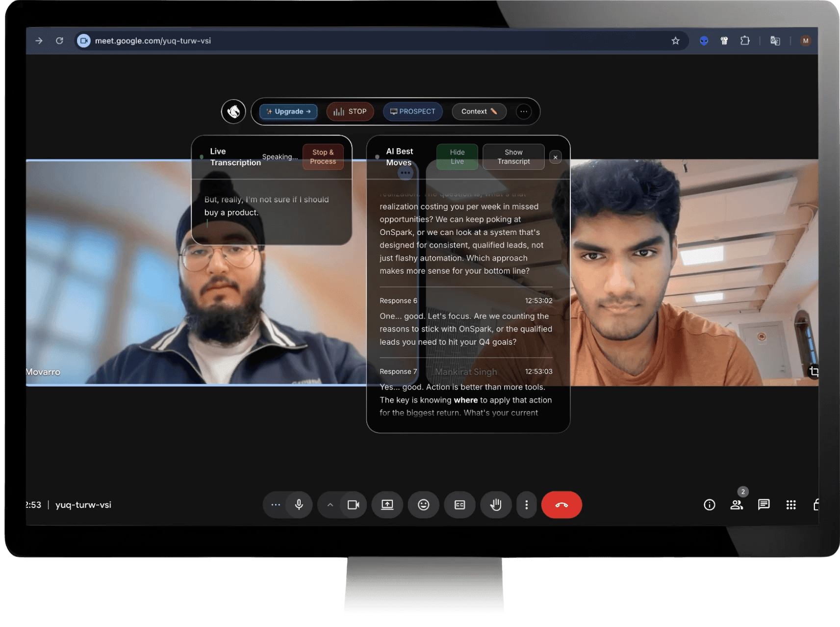The image size is (840, 627).
Task: Open the overlay toolbar's three-dot menu
Action: (x=524, y=111)
